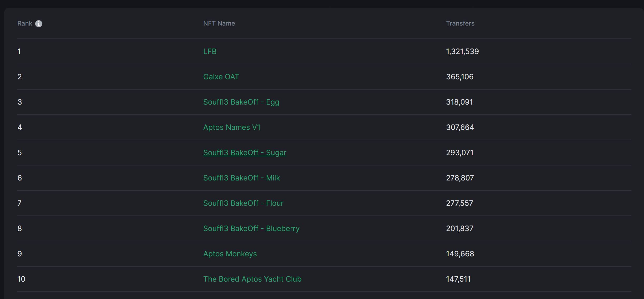Open Souffl3 BakeOff - Egg link
The width and height of the screenshot is (644, 299).
[241, 102]
